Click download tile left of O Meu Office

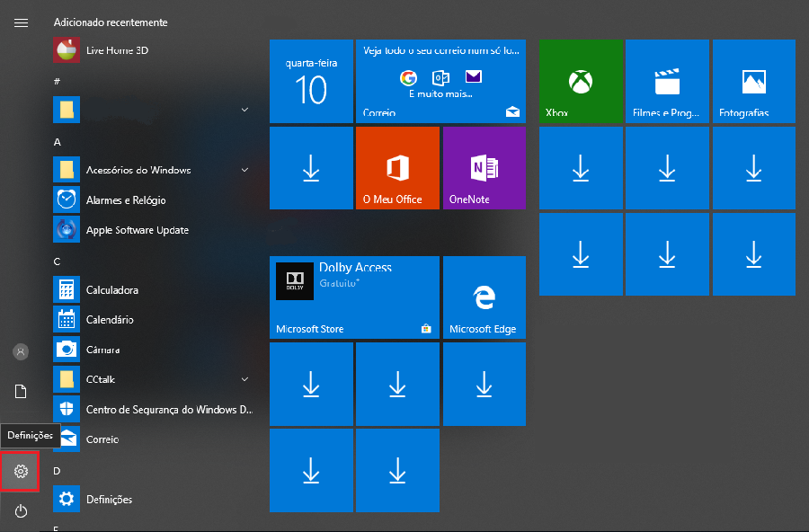311,168
